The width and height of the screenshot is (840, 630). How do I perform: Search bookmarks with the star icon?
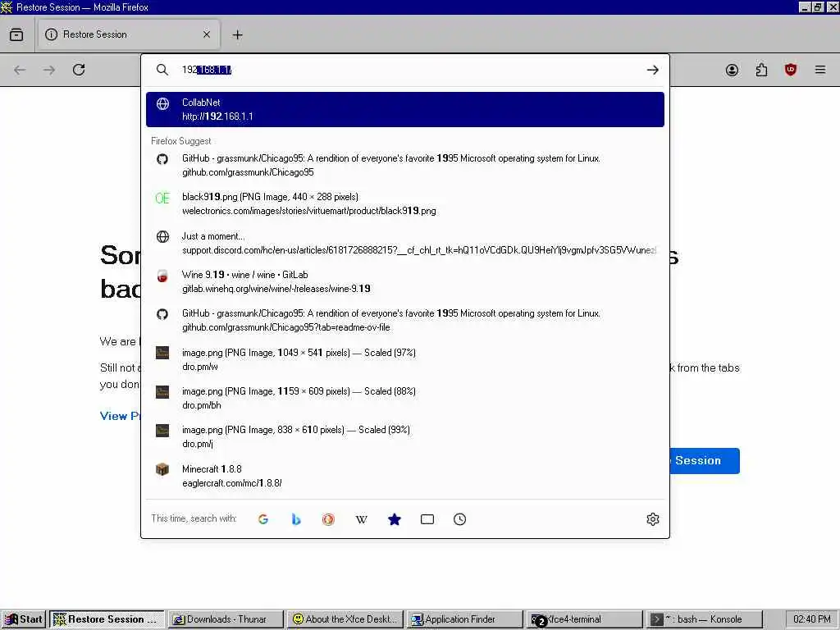click(395, 519)
